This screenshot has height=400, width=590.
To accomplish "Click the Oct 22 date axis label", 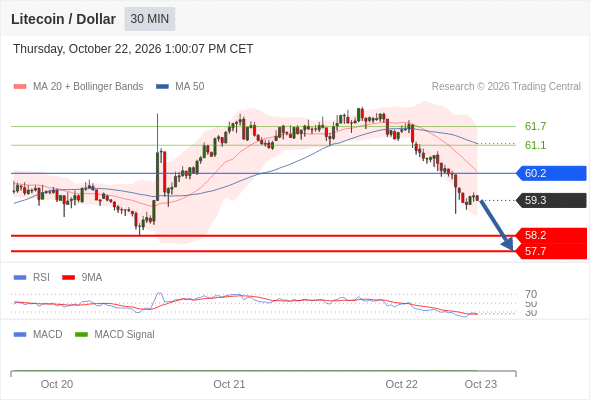I will pos(401,384).
